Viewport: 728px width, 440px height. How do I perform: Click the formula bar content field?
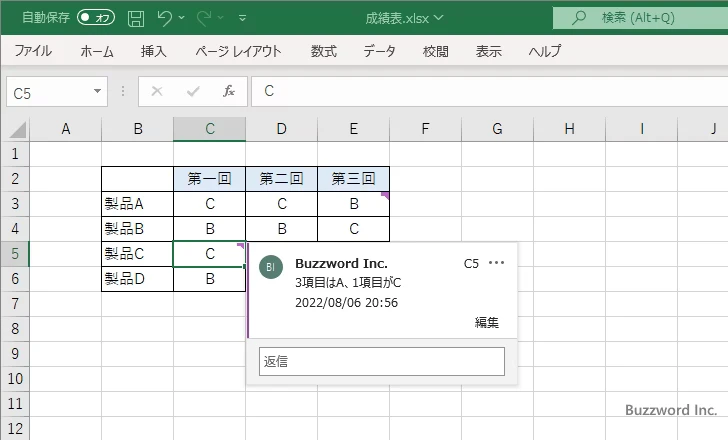pyautogui.click(x=490, y=91)
